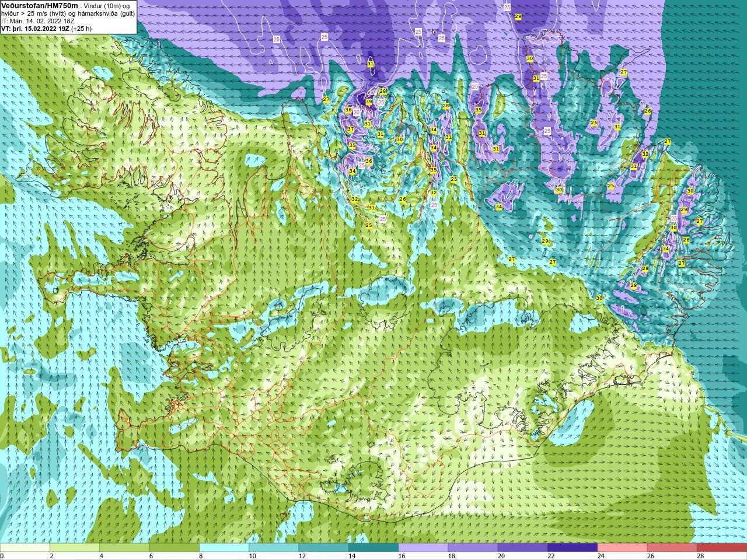Select the light pink 24–26 m/s legend swatch
Viewport: 747px width, 560px height.
click(x=623, y=547)
